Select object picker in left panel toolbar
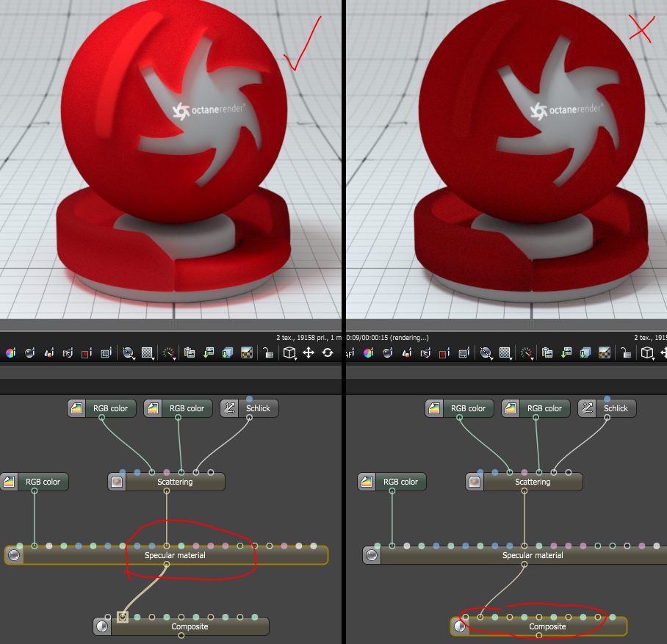 [49, 352]
